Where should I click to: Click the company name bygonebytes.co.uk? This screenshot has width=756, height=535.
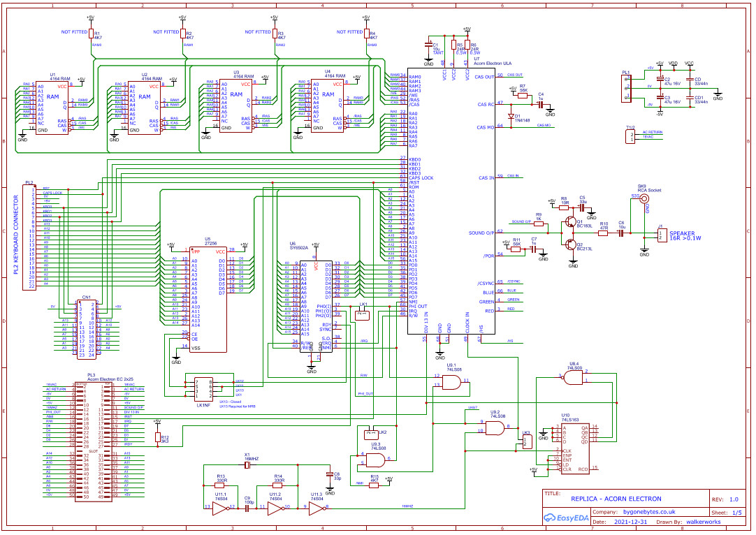coord(649,512)
